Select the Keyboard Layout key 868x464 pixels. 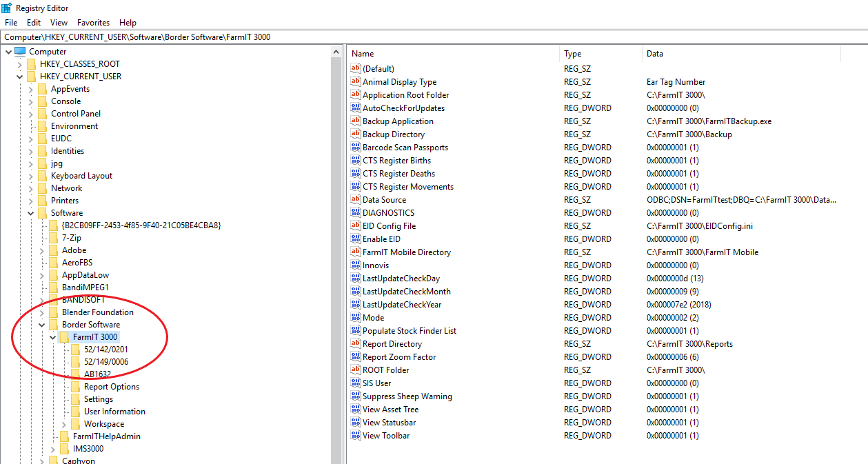81,176
